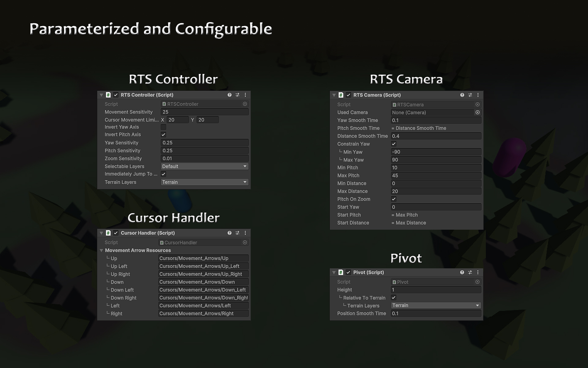Viewport: 588px width, 368px height.
Task: Open the Selectable Layers dropdown
Action: pos(204,166)
